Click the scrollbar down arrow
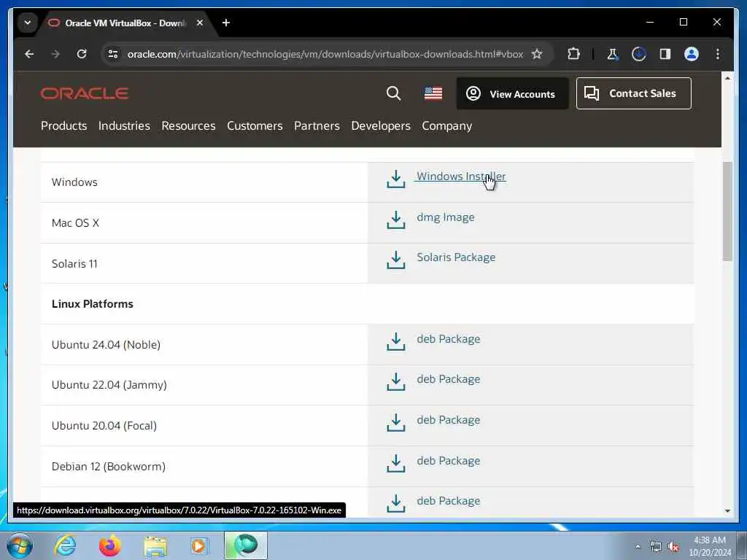The width and height of the screenshot is (747, 560). point(727,510)
